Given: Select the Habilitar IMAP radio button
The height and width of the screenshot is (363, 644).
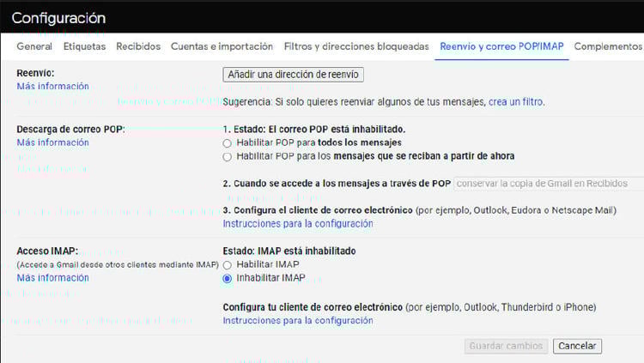Looking at the screenshot, I should tap(228, 265).
